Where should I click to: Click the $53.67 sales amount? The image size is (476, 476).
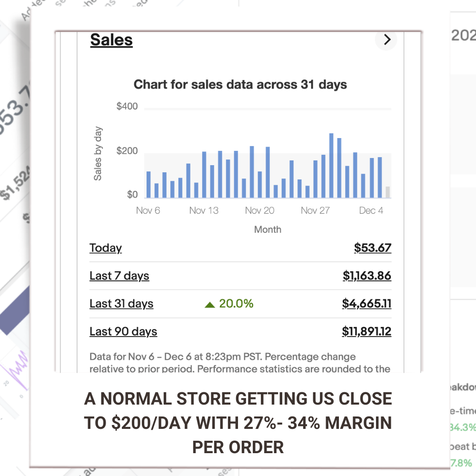tap(372, 248)
